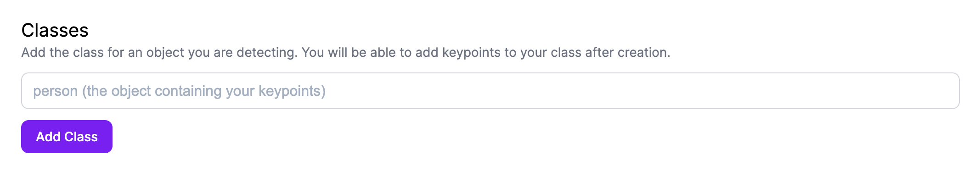Place the cursor in the object class field

[490, 91]
